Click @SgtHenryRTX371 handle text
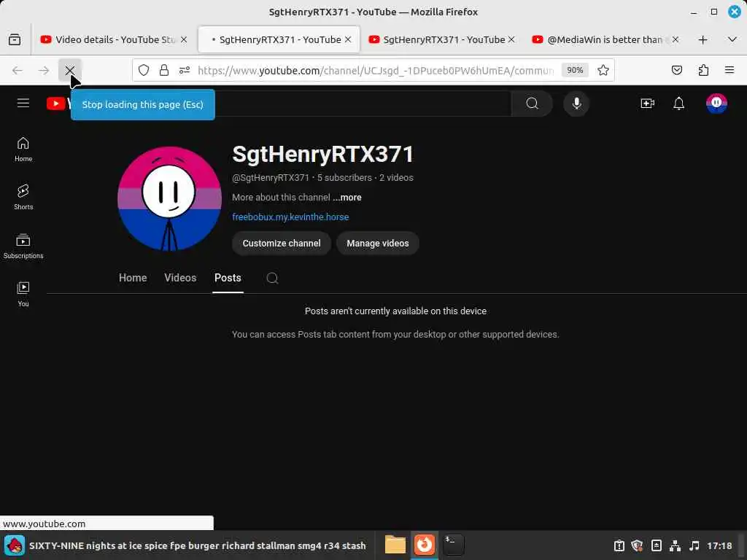Viewport: 747px width, 560px height. point(271,178)
